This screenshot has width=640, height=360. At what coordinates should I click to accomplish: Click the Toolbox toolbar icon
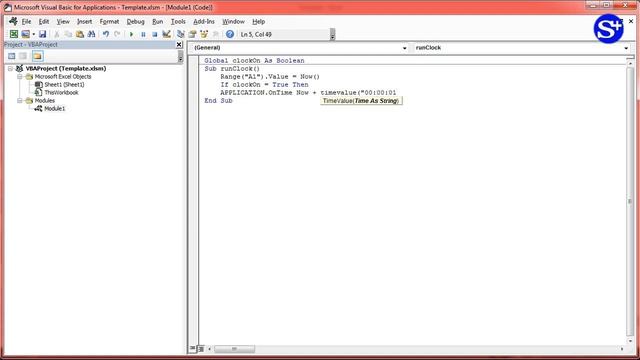tap(216, 34)
